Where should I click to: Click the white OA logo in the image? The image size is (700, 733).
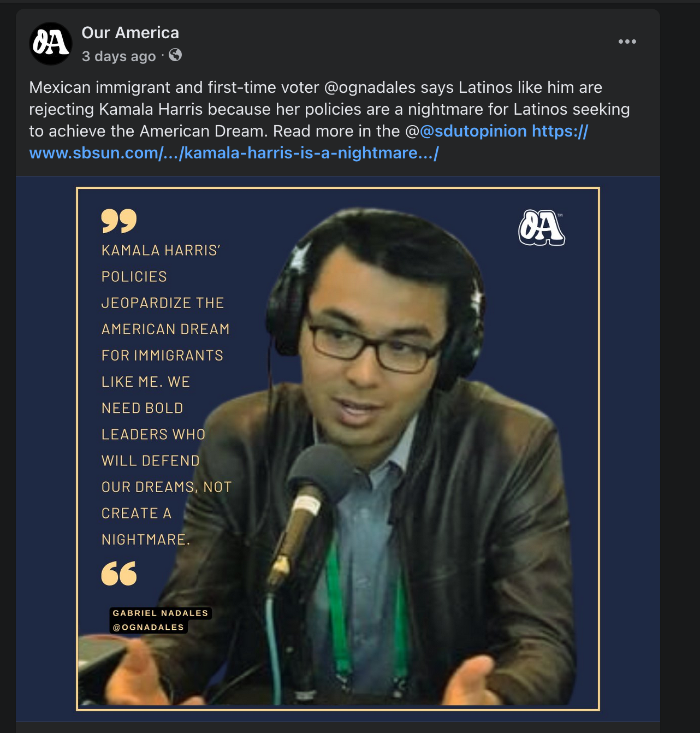pos(542,228)
